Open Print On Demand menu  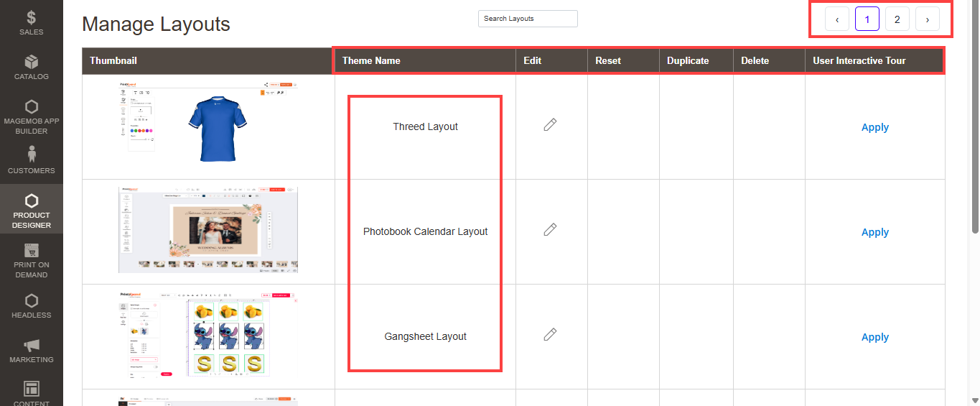(x=31, y=260)
